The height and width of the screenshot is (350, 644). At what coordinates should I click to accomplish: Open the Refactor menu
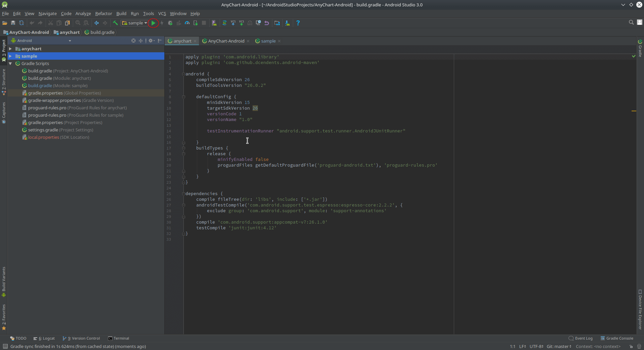point(104,13)
